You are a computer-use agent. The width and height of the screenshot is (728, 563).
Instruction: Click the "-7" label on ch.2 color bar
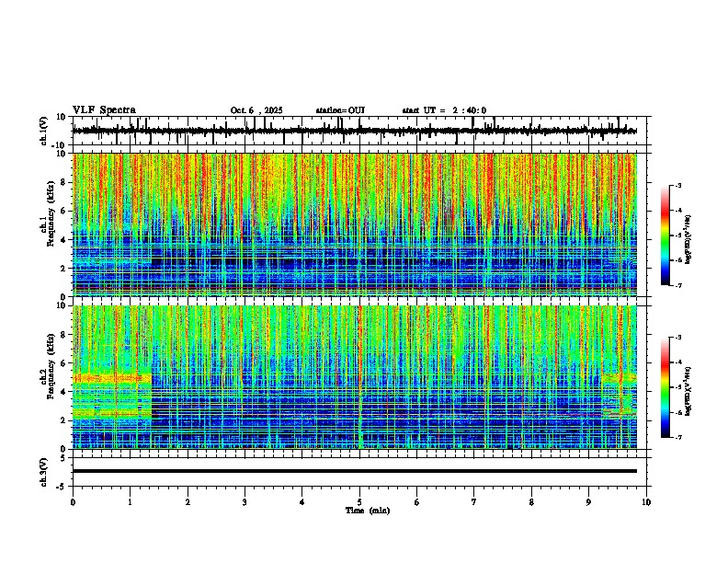(677, 438)
